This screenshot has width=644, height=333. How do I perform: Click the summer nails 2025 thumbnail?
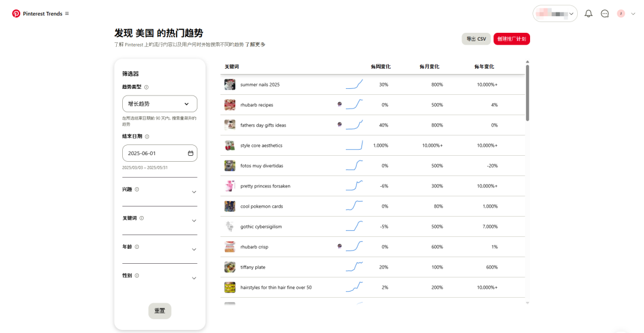(230, 85)
